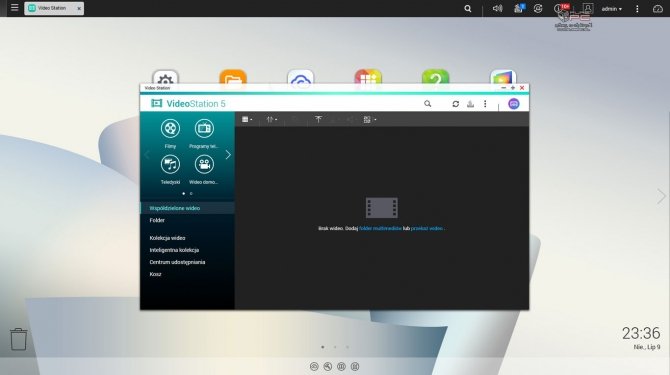Click the first bottom dock circle icon
Image resolution: width=670 pixels, height=375 pixels.
(x=314, y=366)
